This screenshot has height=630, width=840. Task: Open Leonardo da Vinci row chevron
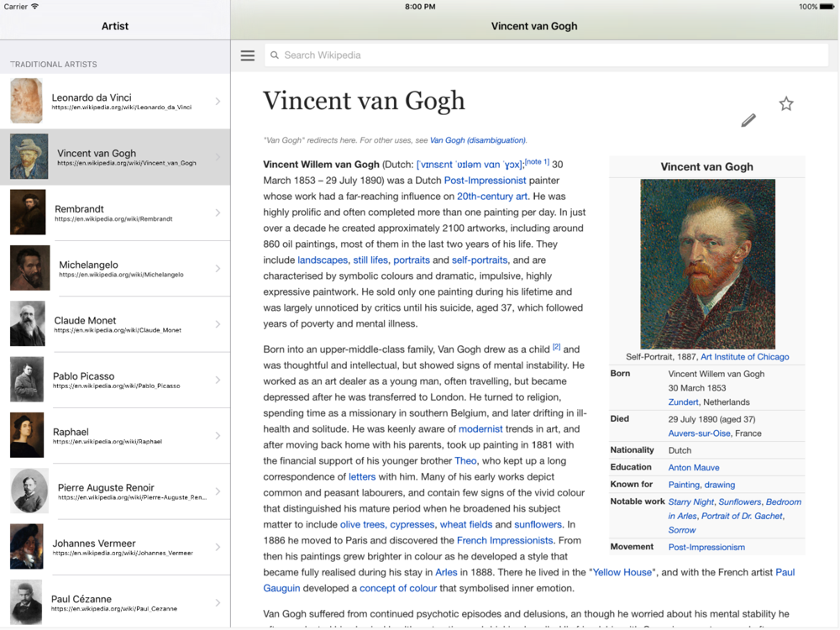pyautogui.click(x=218, y=102)
